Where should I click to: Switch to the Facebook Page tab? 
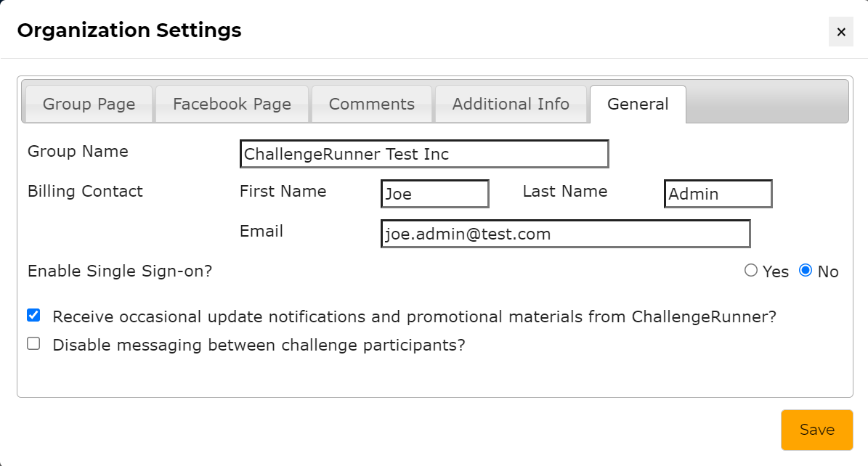[x=232, y=104]
